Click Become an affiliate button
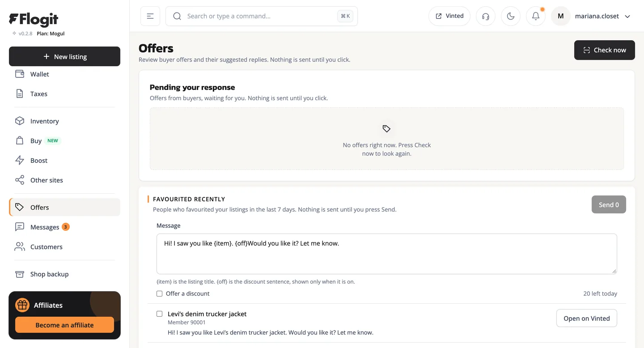644x348 pixels. point(64,325)
